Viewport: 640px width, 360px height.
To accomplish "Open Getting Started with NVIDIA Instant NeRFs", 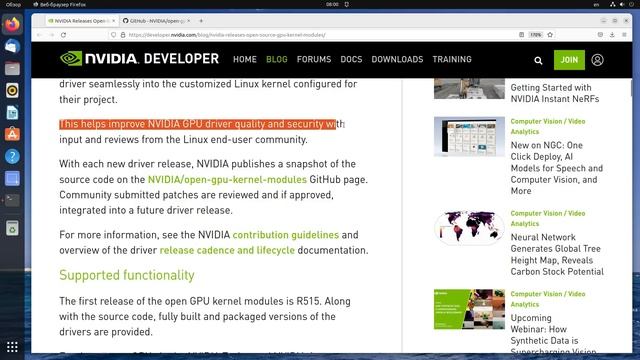I will (555, 93).
